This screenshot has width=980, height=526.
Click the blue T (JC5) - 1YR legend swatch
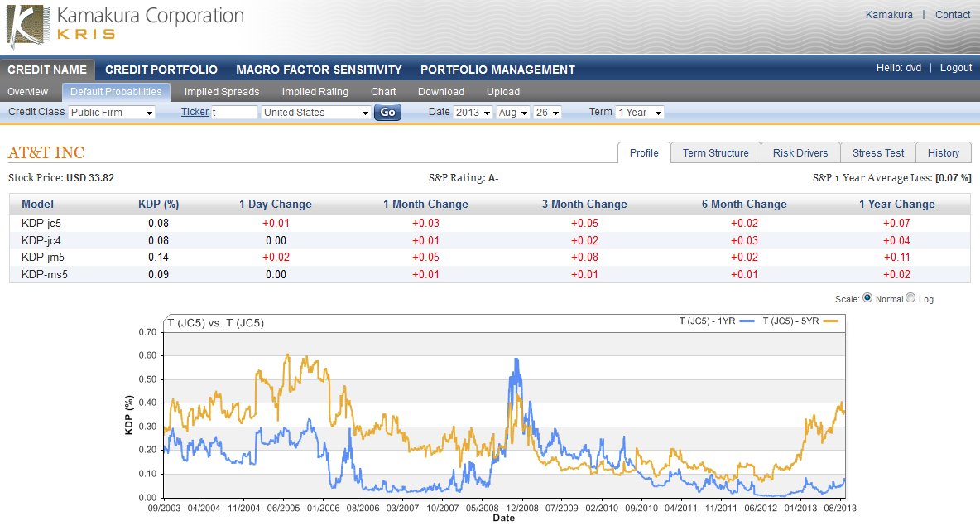coord(747,321)
